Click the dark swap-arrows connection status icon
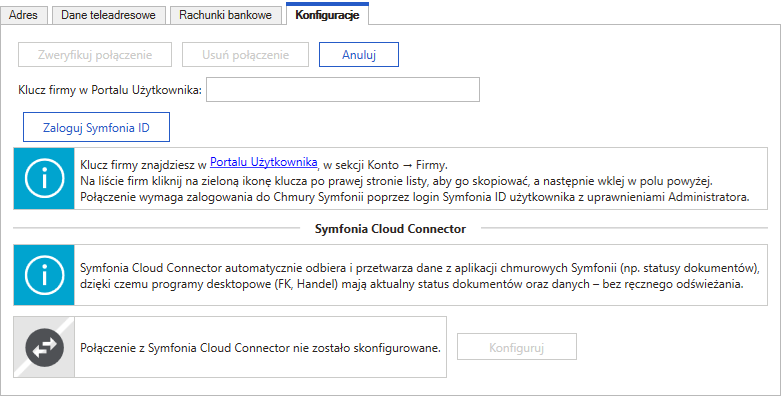The image size is (781, 396). (x=44, y=347)
